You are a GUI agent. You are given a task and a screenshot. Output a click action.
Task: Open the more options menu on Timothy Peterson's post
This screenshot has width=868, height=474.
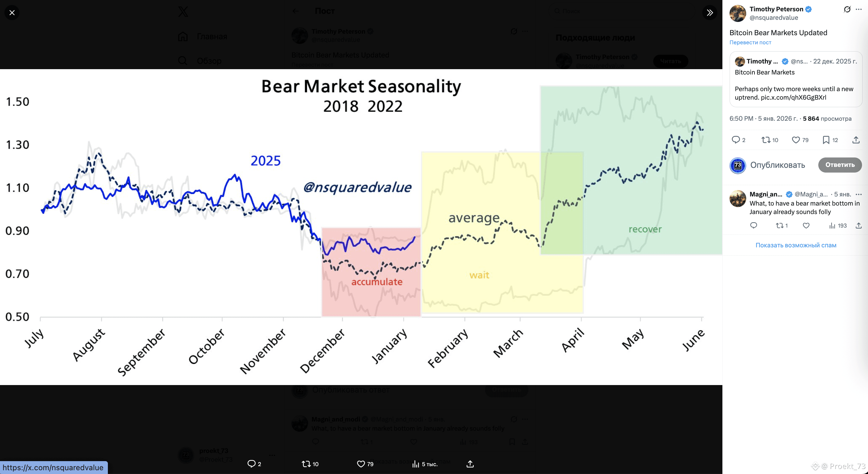click(859, 9)
